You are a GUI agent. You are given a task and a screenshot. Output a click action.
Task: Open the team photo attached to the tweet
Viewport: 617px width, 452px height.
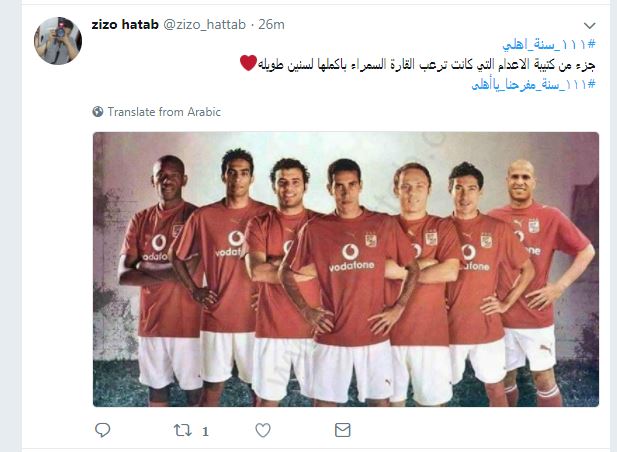[x=346, y=269]
